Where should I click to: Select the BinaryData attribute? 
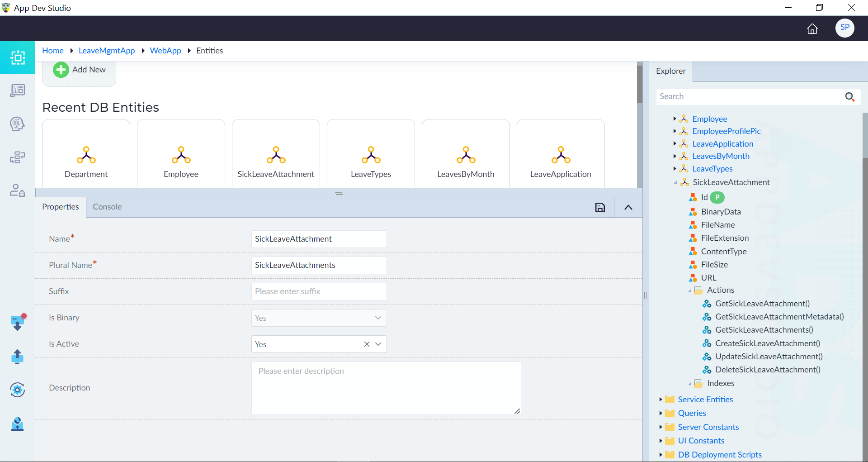tap(721, 212)
